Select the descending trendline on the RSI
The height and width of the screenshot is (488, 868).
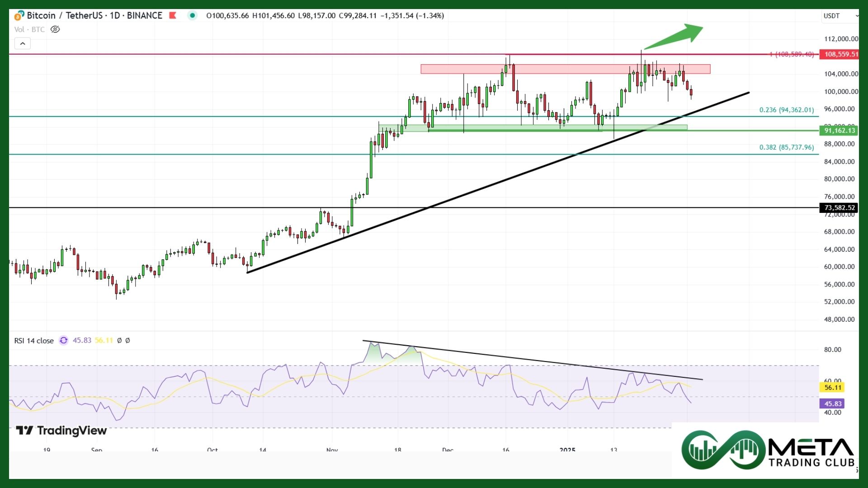tap(533, 360)
